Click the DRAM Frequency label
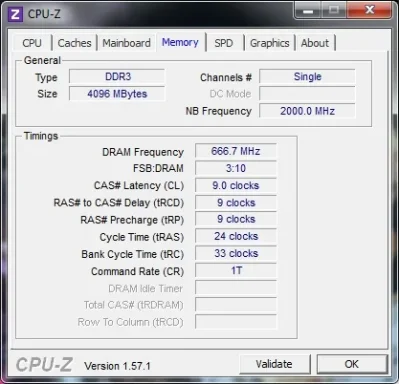 (x=143, y=152)
